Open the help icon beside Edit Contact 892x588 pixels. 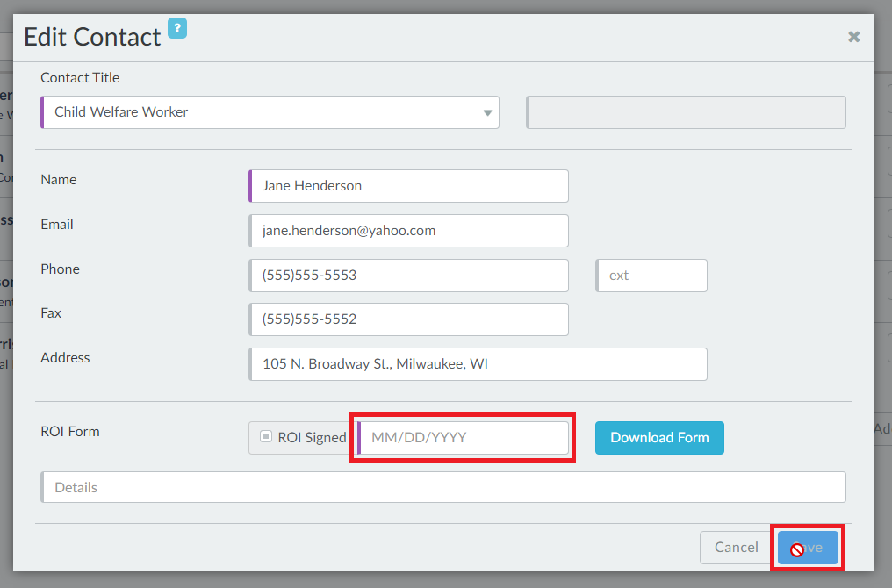click(x=177, y=29)
